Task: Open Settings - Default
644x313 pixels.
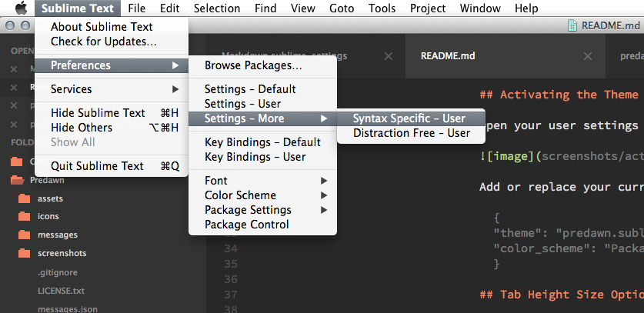Action: click(262, 89)
